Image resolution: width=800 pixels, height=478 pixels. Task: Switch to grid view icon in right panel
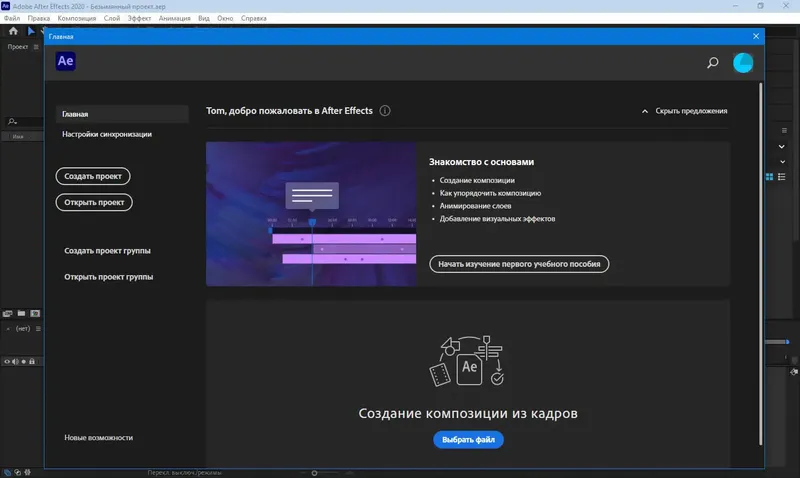(769, 177)
